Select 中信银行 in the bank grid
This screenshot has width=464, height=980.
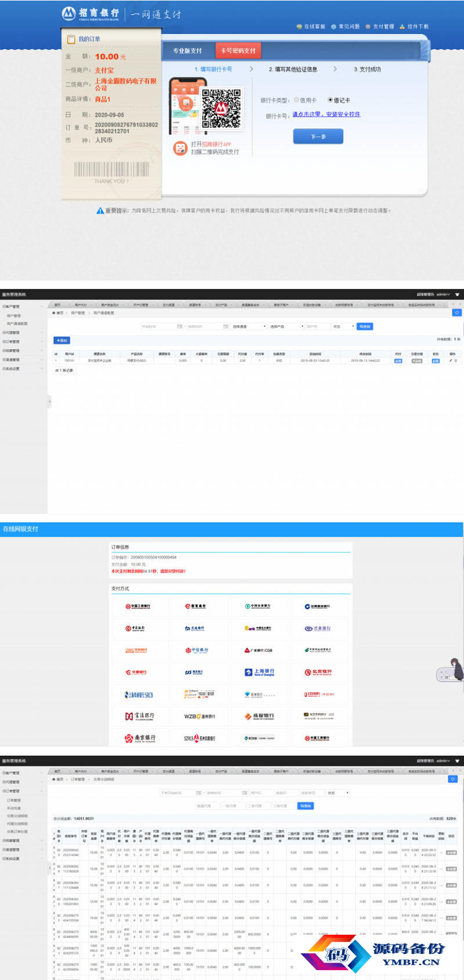197,650
